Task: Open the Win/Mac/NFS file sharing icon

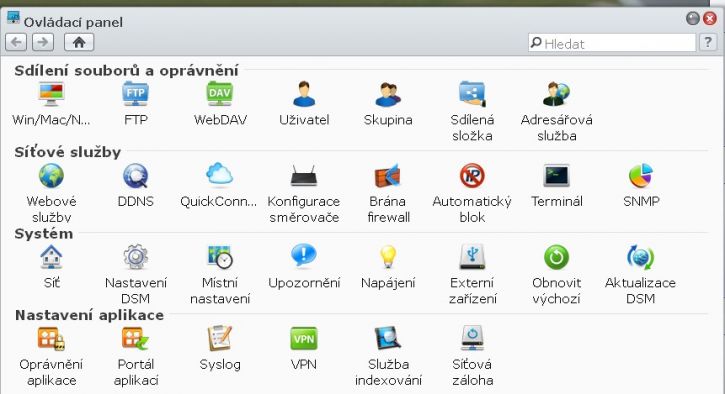Action: coord(51,94)
